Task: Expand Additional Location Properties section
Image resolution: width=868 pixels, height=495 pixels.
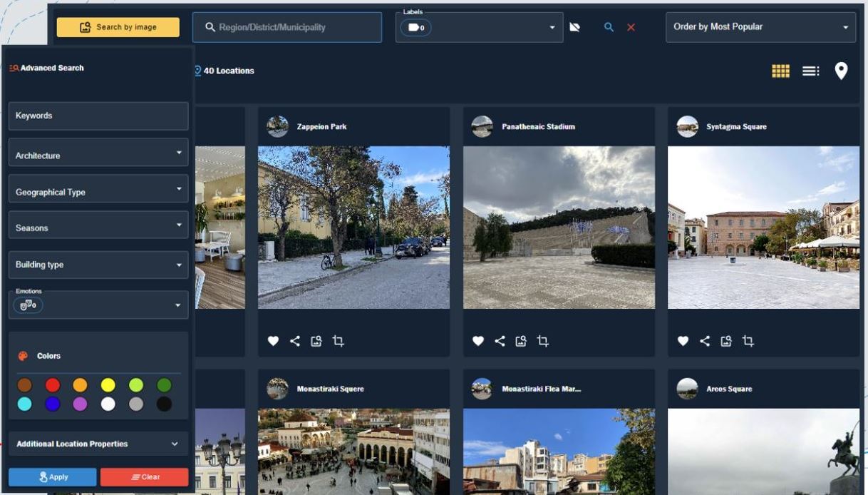Action: click(x=98, y=444)
